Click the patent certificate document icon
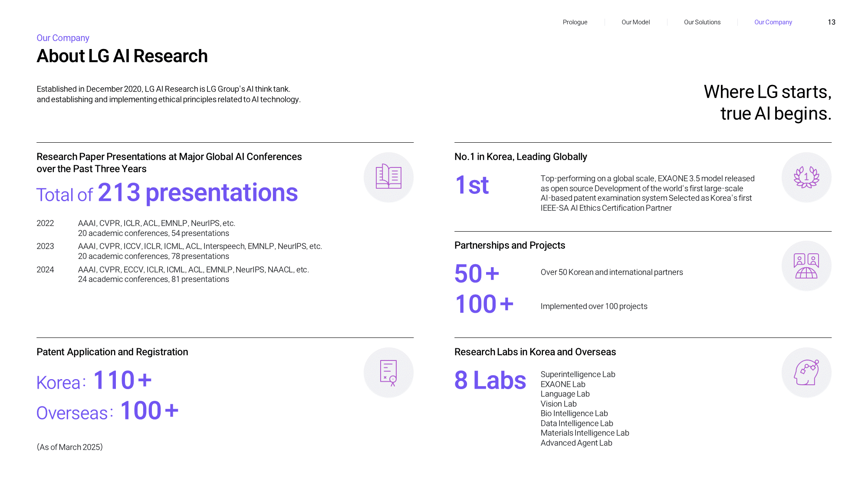The width and height of the screenshot is (868, 488). click(x=388, y=373)
